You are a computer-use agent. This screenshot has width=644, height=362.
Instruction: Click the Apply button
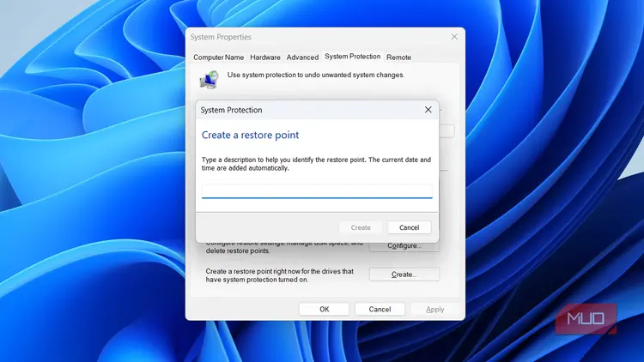[x=435, y=309]
